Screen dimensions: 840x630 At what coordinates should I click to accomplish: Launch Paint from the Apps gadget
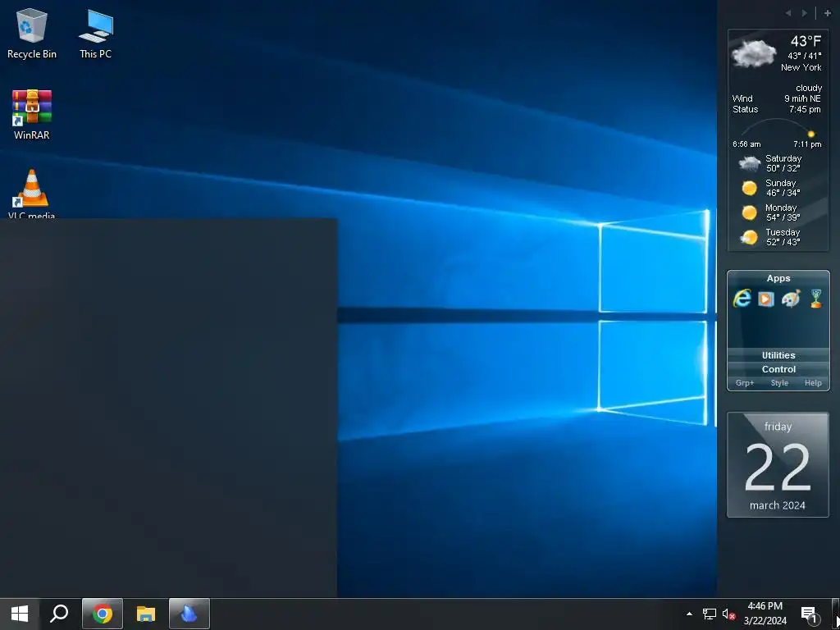pyautogui.click(x=791, y=299)
